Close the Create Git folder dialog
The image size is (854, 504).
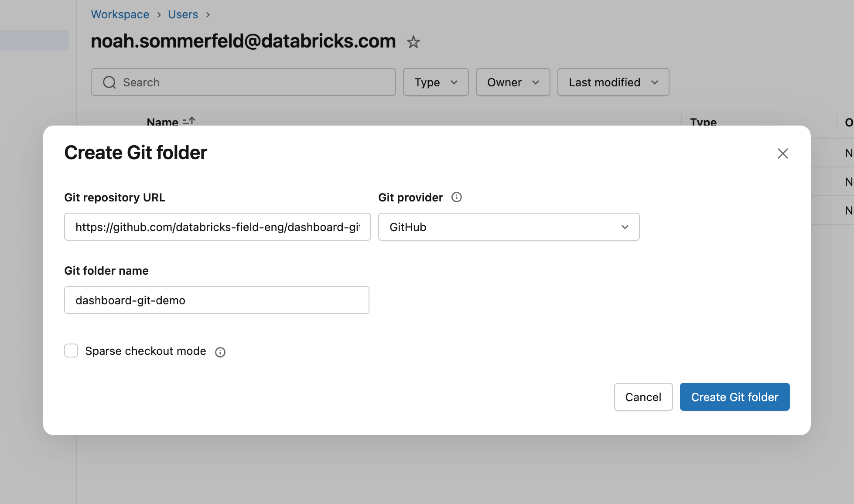click(783, 153)
